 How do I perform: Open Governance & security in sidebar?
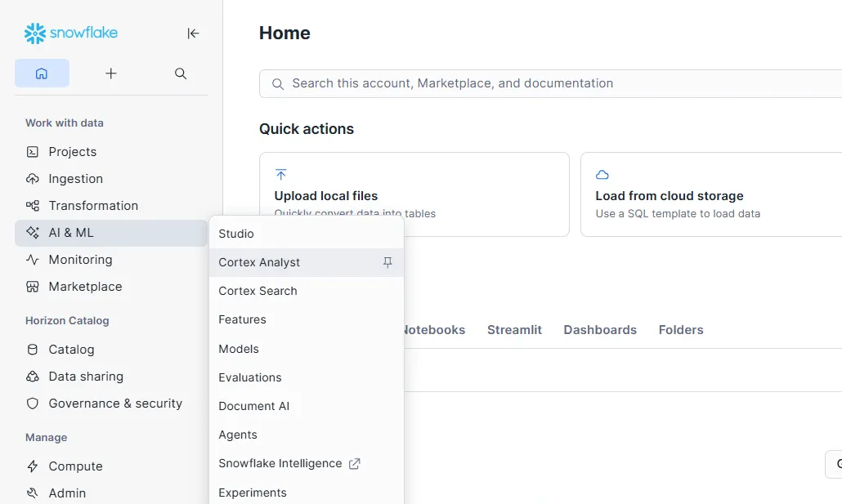pyautogui.click(x=114, y=404)
